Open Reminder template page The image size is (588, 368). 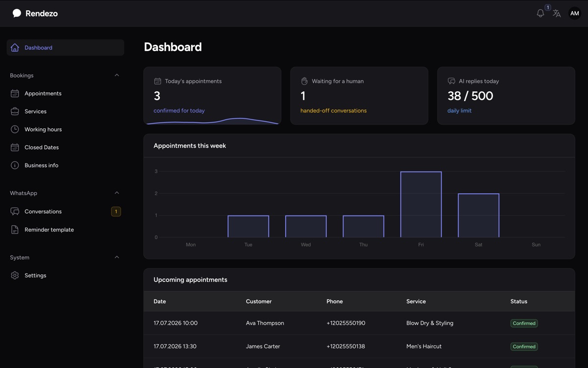click(x=65, y=230)
